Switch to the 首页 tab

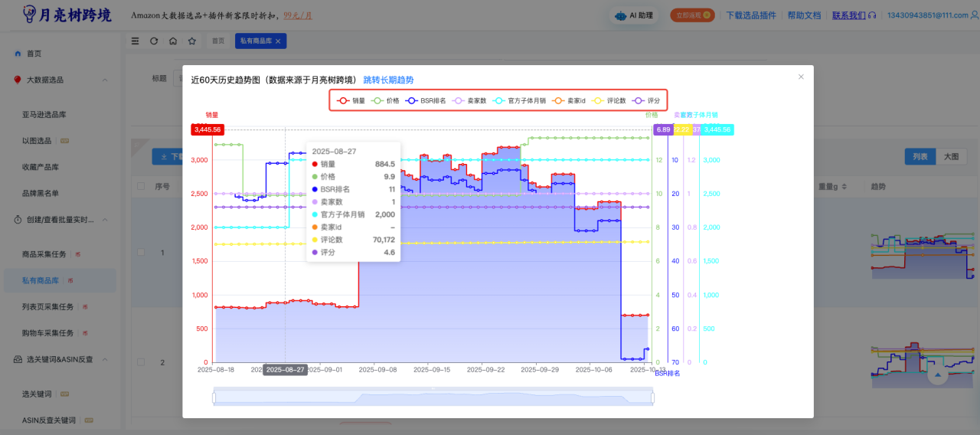[x=218, y=41]
